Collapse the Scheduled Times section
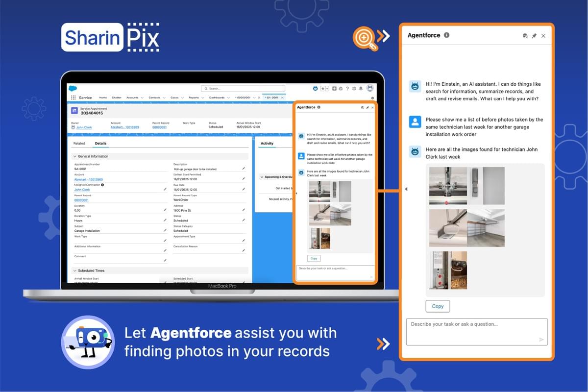Viewport: 588px width, 392px height. pyautogui.click(x=75, y=270)
